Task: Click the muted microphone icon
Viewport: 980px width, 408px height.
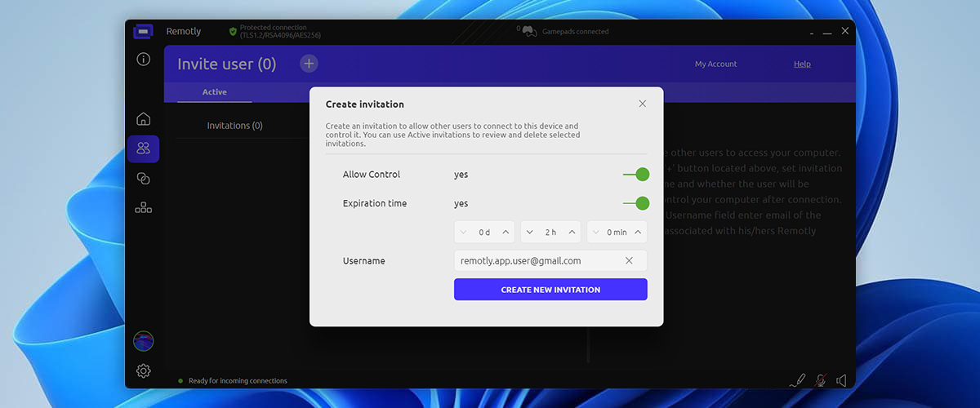Action: pos(820,380)
